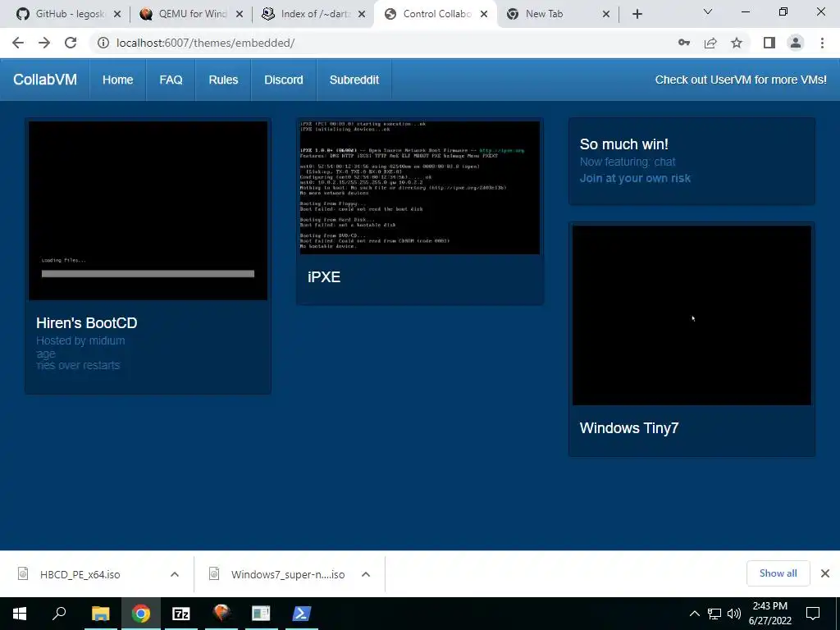The height and width of the screenshot is (630, 840).
Task: Open the QEMU bird icon on taskbar
Action: click(221, 614)
